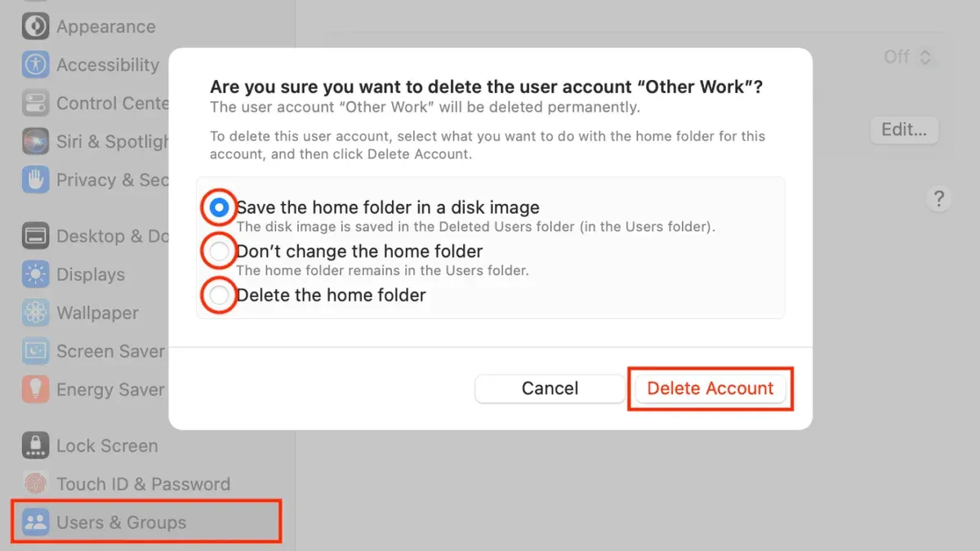The height and width of the screenshot is (551, 980).
Task: Click 'The home folder remains in the Users folder' text
Action: 382,271
